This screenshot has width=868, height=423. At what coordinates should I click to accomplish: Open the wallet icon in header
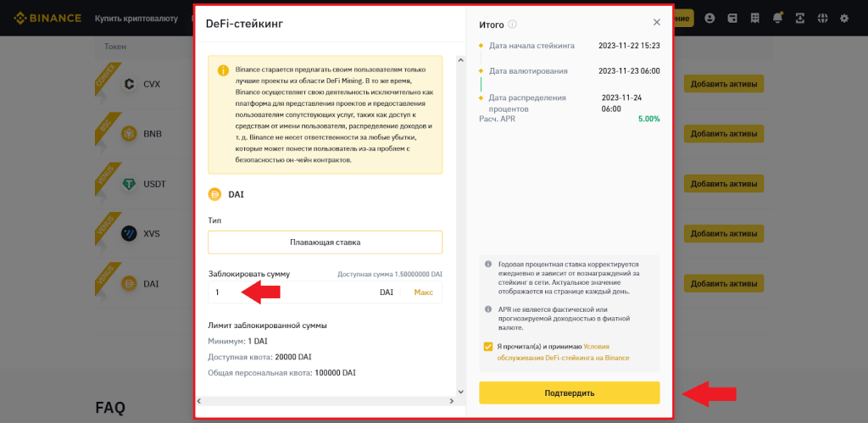coord(732,19)
